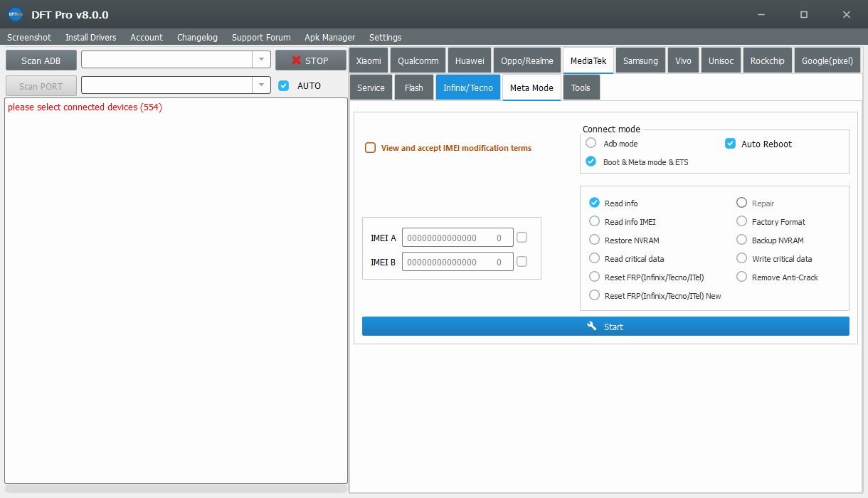Switch to the Xiaomi tab
Viewport: 868px width, 498px height.
click(x=369, y=60)
